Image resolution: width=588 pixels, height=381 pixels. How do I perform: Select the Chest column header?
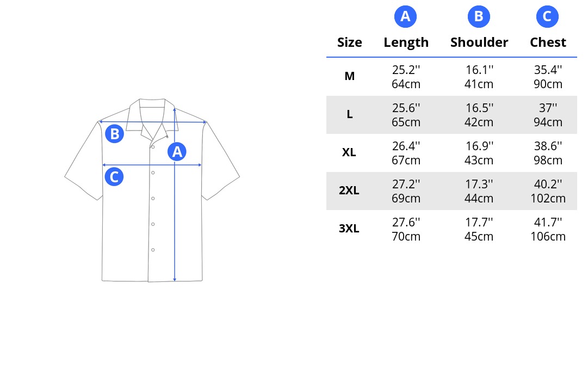pos(548,42)
